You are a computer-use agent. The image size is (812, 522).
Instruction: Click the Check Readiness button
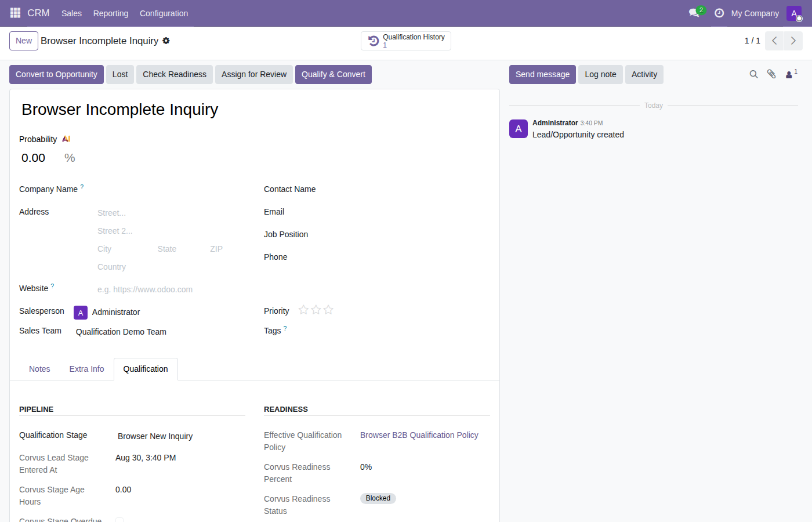[x=175, y=74]
